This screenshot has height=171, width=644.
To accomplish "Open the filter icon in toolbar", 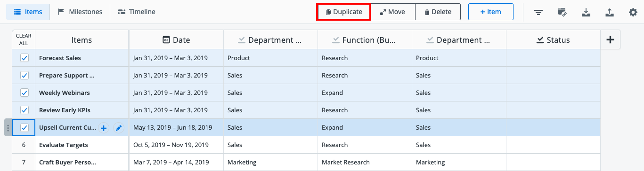I will tap(538, 12).
